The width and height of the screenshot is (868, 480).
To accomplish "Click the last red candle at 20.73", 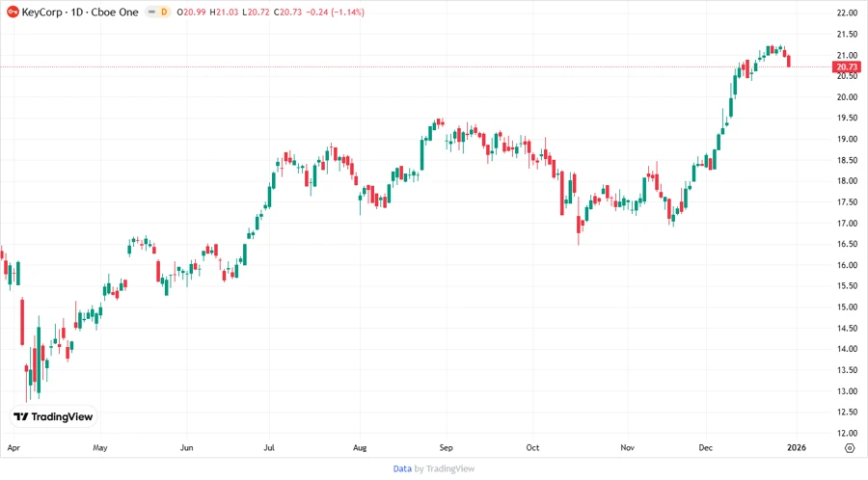I will click(x=789, y=61).
